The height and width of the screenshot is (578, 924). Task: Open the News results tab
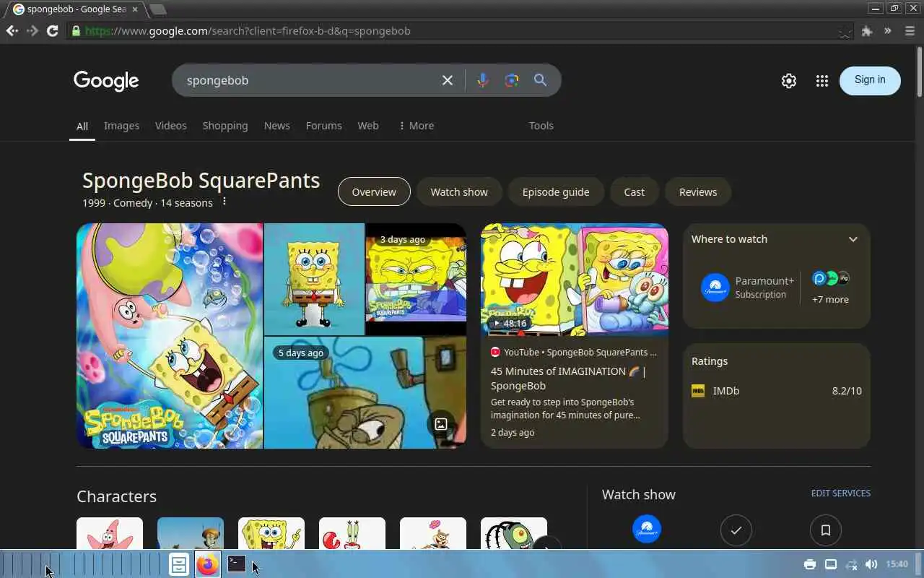point(276,126)
